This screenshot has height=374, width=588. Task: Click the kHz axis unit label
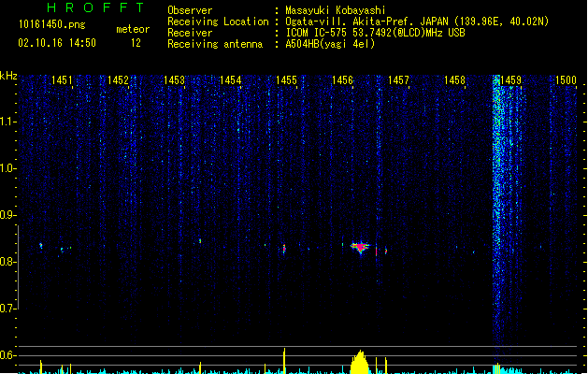tap(8, 76)
